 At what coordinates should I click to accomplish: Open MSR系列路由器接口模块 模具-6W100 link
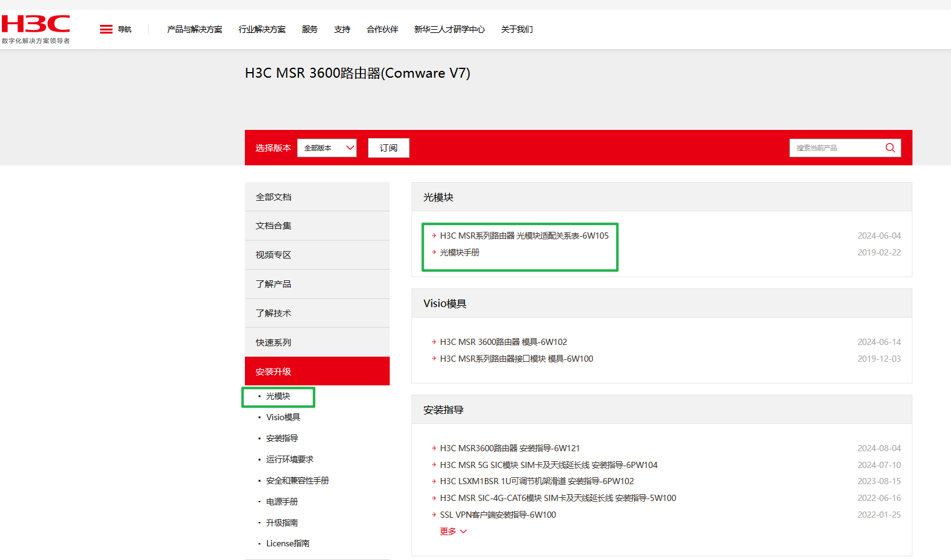(x=517, y=359)
